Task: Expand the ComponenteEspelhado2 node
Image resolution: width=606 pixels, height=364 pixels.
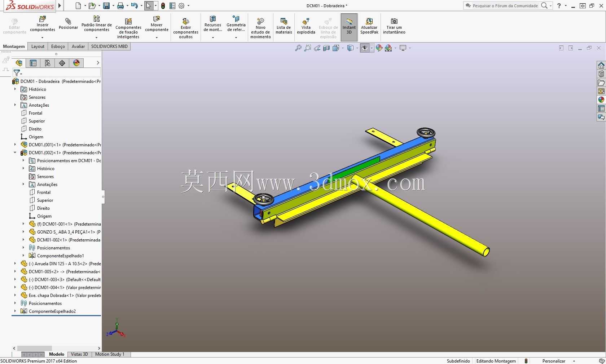Action: pyautogui.click(x=15, y=311)
